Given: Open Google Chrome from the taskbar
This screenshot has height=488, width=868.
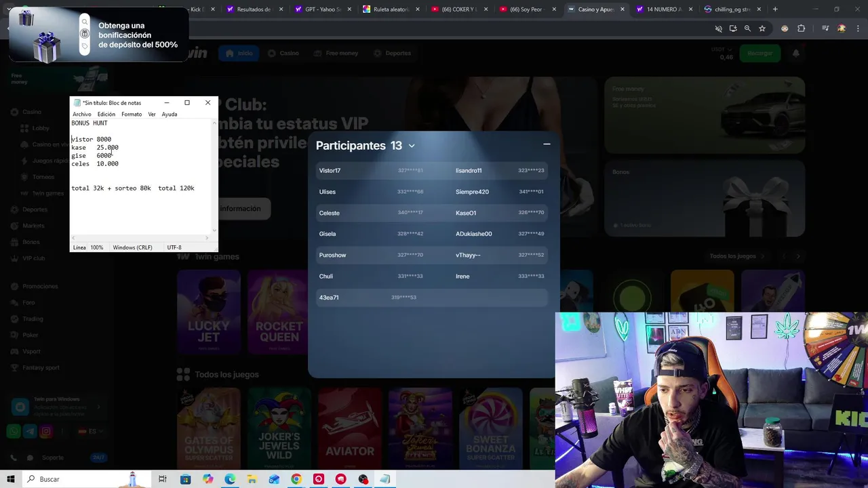Looking at the screenshot, I should point(296,479).
